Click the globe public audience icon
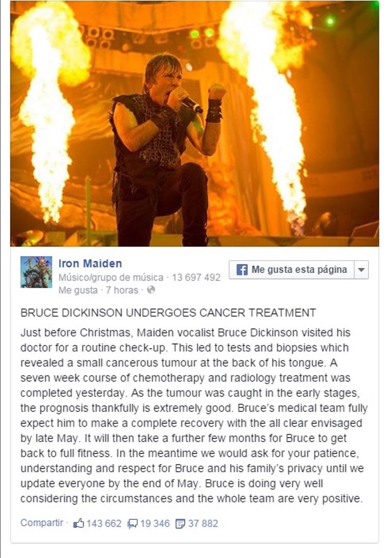 pos(151,290)
